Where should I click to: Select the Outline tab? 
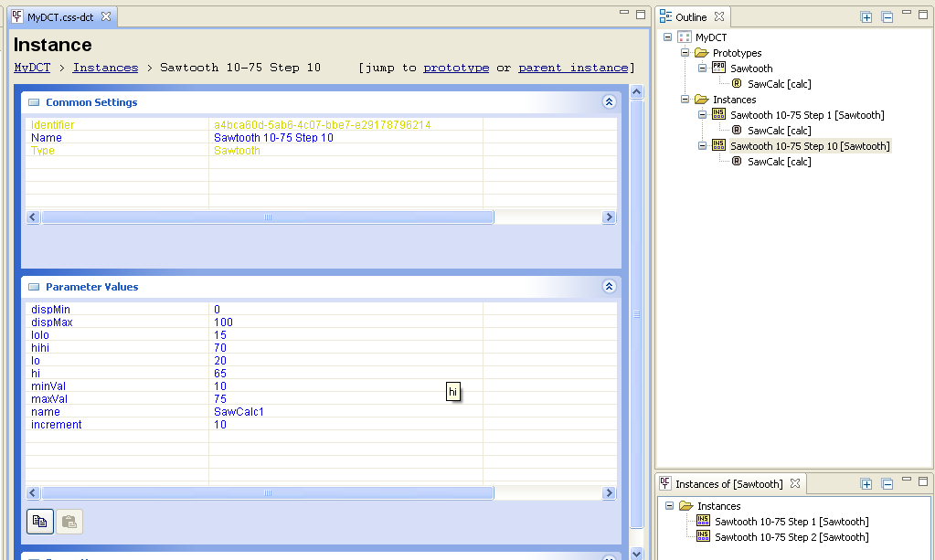(x=690, y=17)
